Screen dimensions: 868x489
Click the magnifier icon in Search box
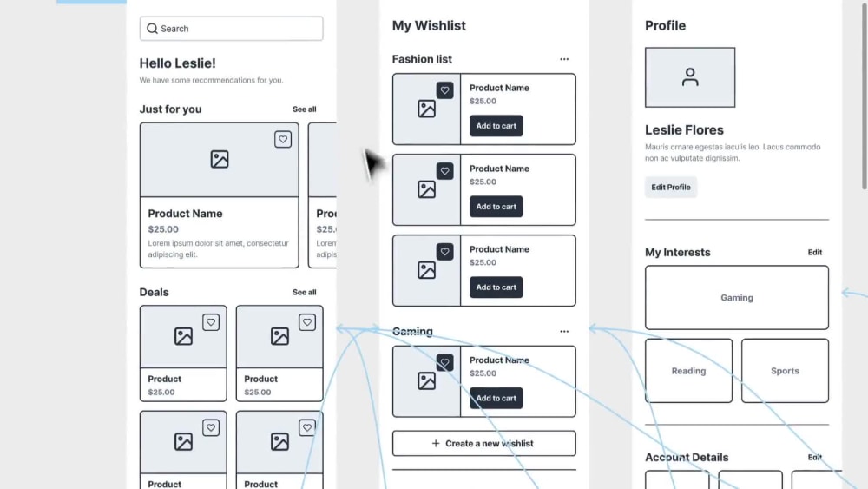pyautogui.click(x=152, y=29)
